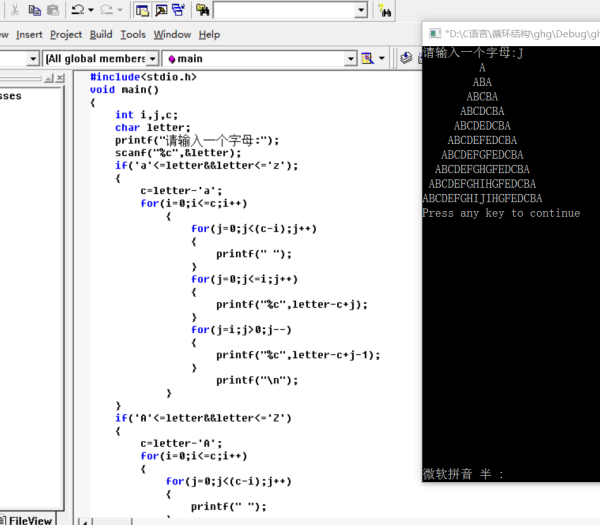The height and width of the screenshot is (525, 600).
Task: Open the Window menu
Action: (172, 35)
